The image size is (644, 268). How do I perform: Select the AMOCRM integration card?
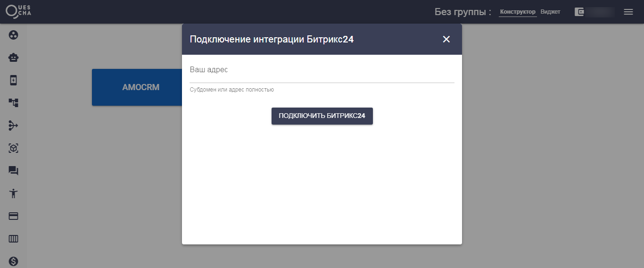pos(137,87)
